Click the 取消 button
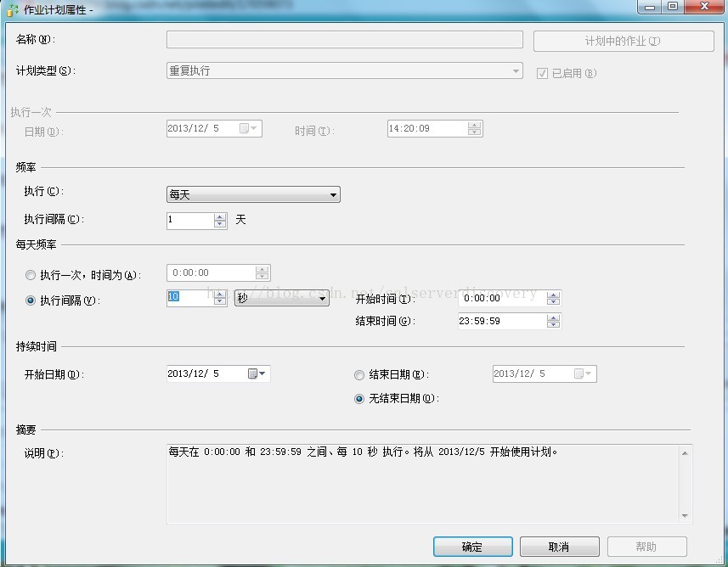Viewport: 728px width, 567px height. [560, 547]
